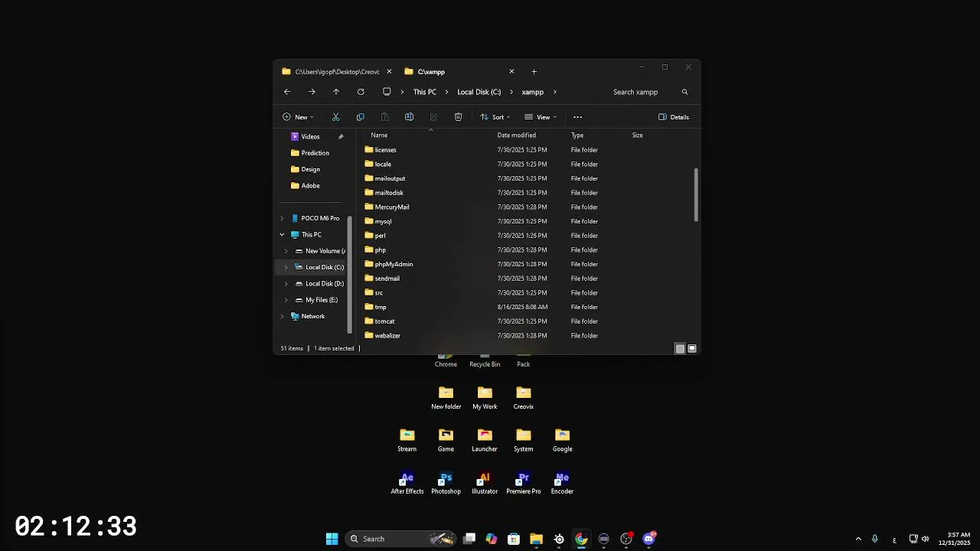980x551 pixels.
Task: Click the monitor icon in the address bar
Action: pos(387,92)
